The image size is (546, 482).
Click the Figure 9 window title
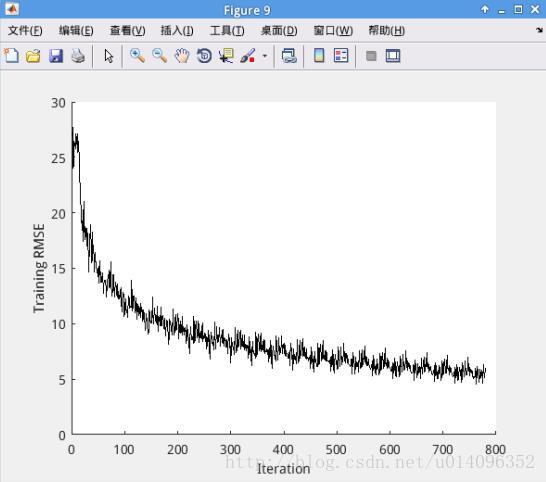247,10
